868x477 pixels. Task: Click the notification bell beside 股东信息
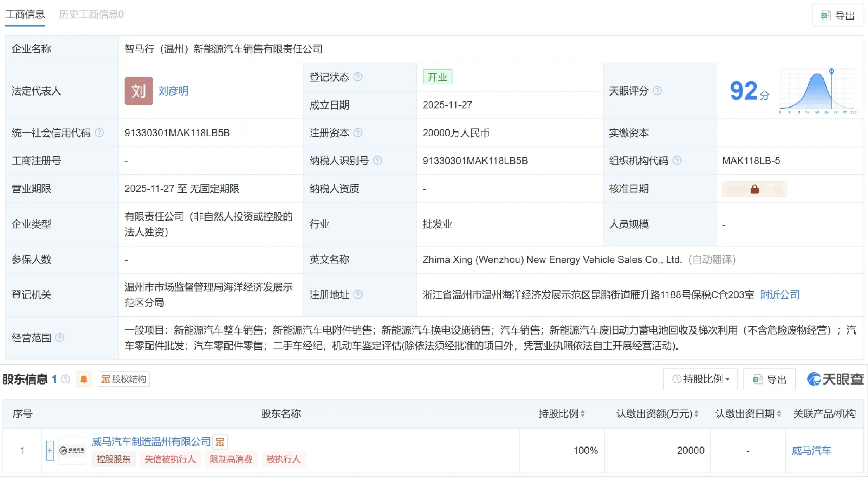tap(84, 379)
